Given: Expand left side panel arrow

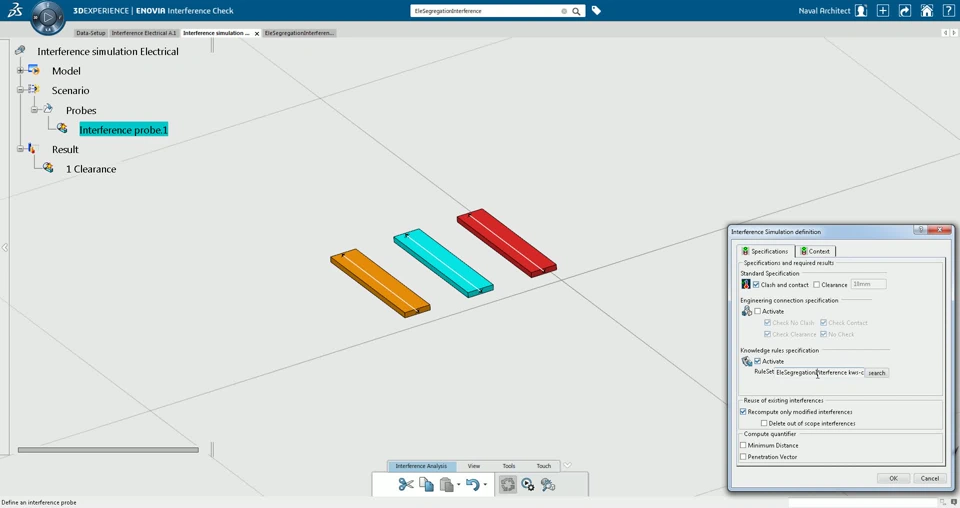Looking at the screenshot, I should [5, 247].
